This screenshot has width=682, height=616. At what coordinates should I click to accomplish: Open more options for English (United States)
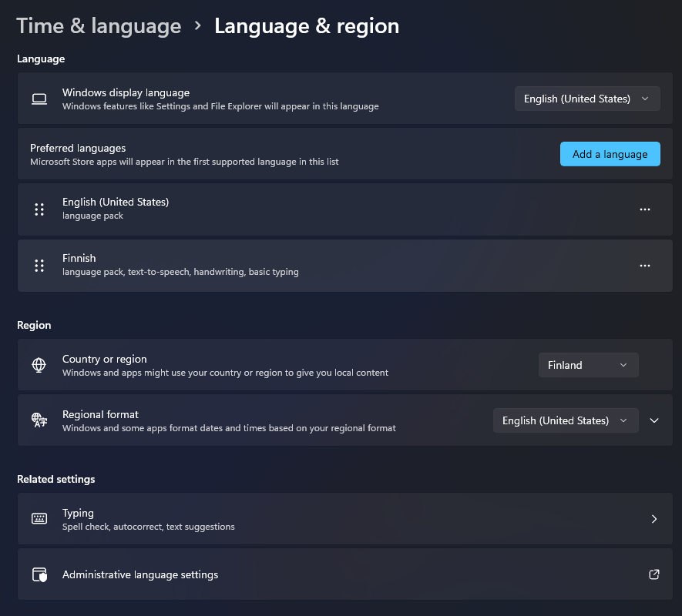tap(644, 209)
